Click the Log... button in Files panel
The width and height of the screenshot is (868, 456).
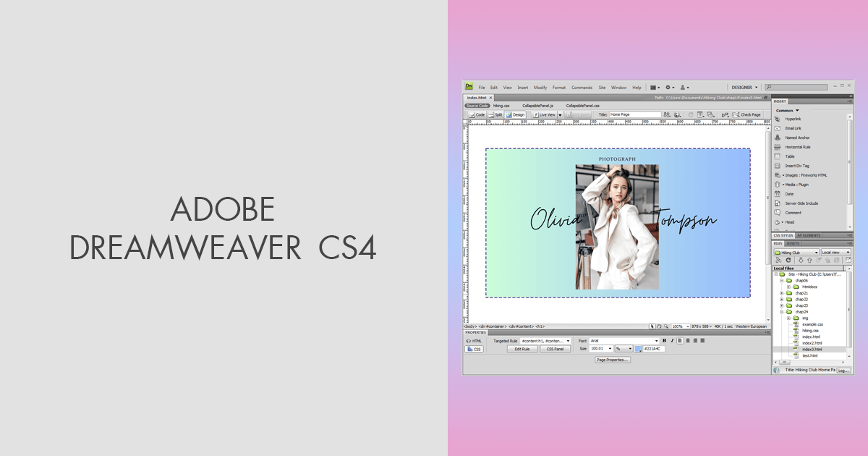click(x=843, y=371)
